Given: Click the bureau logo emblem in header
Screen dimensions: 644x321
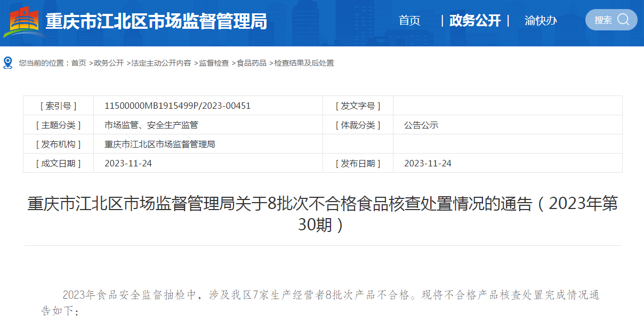Looking at the screenshot, I should 23,22.
